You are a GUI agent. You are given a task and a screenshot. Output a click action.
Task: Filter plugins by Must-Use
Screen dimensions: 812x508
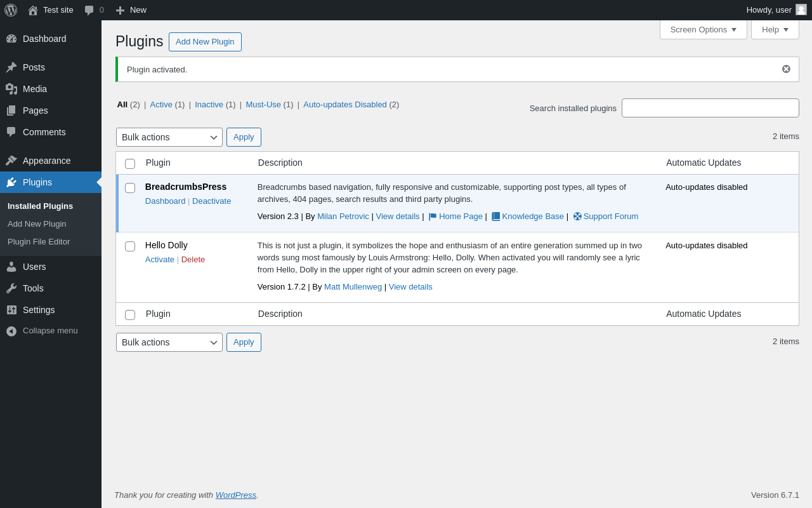(x=263, y=105)
